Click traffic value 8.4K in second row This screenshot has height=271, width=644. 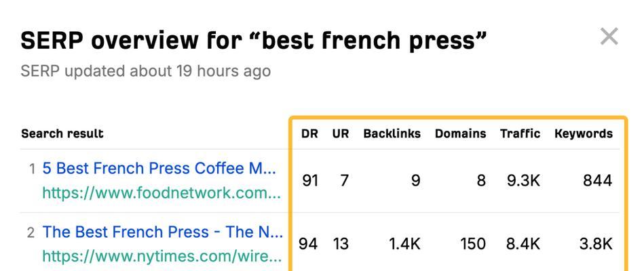[x=523, y=245]
